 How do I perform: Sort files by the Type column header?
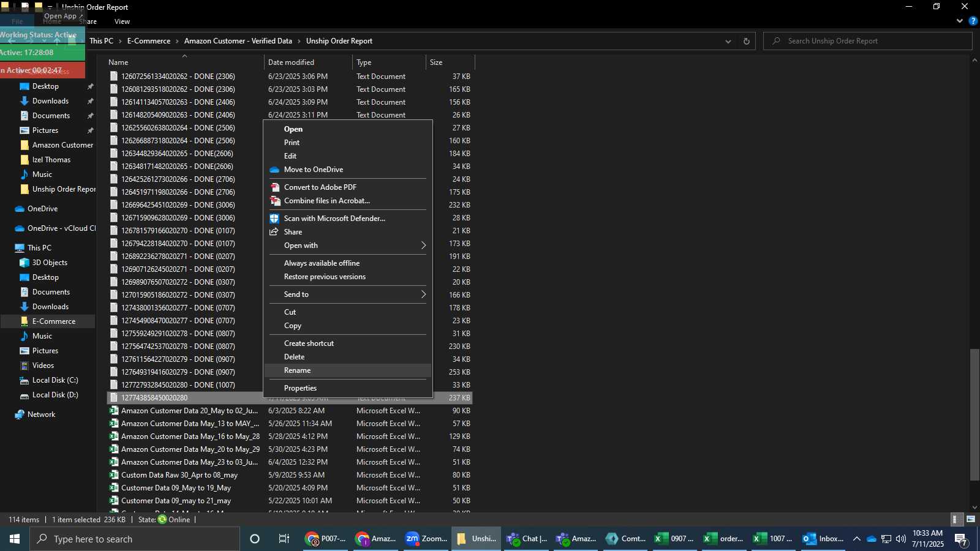390,62
